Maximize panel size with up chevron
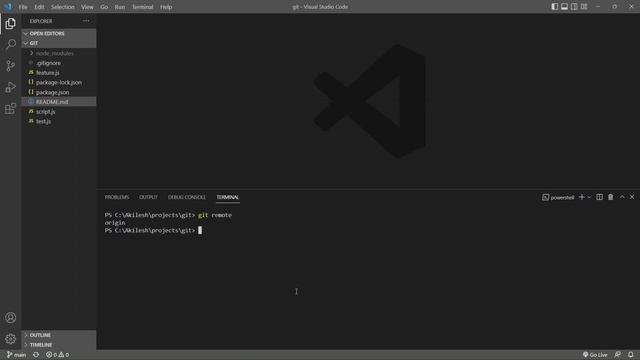This screenshot has height=360, width=640. (622, 197)
